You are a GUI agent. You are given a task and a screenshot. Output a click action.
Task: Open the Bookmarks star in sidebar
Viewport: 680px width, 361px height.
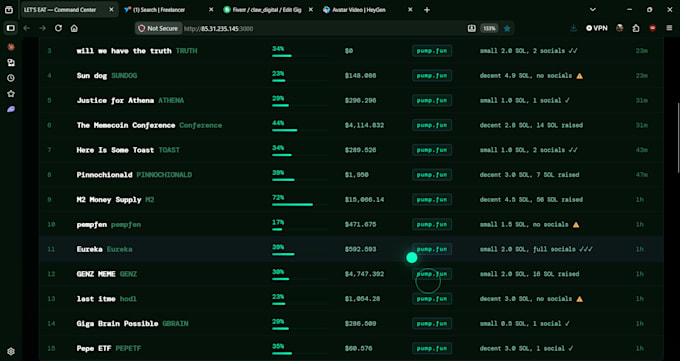11,94
